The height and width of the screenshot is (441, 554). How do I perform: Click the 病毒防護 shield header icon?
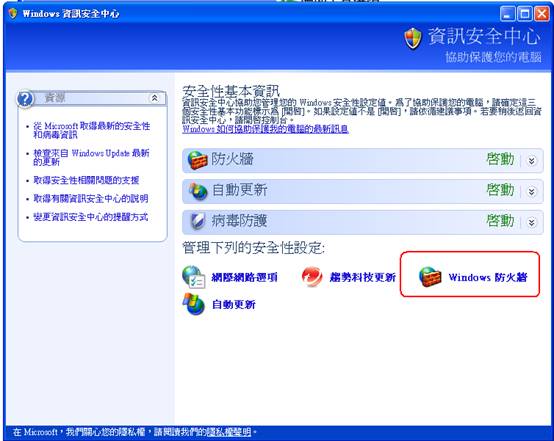[x=198, y=222]
